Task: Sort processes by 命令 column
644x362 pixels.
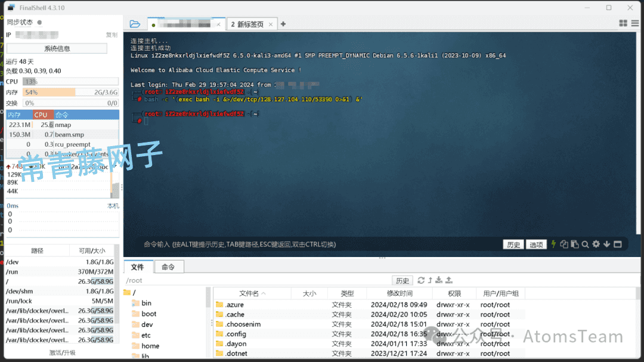Action: 86,115
